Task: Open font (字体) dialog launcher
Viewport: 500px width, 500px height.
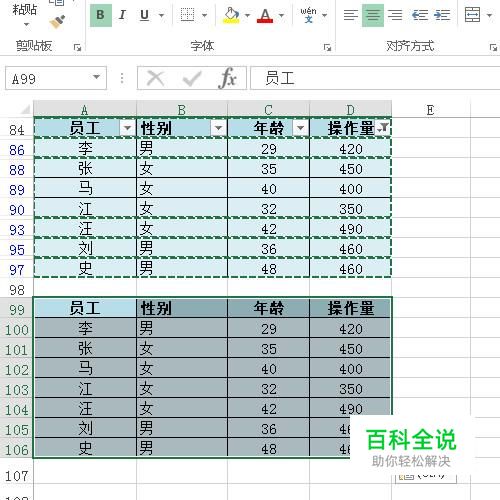Action: tap(327, 47)
